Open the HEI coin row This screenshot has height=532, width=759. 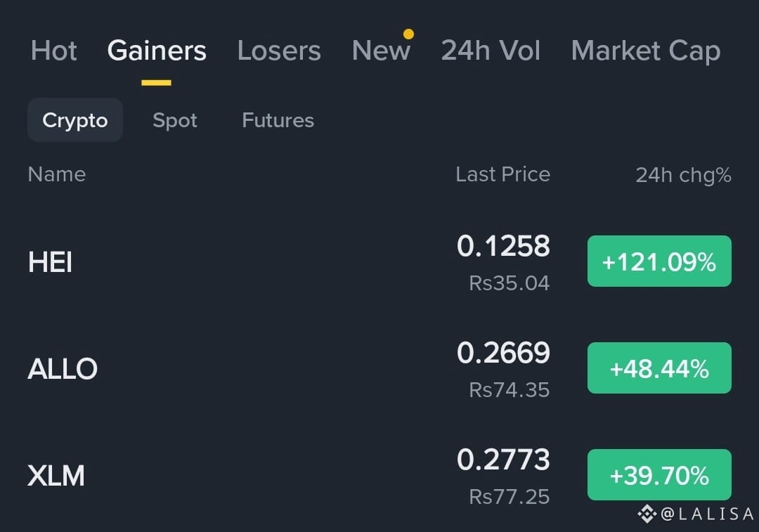point(379,261)
